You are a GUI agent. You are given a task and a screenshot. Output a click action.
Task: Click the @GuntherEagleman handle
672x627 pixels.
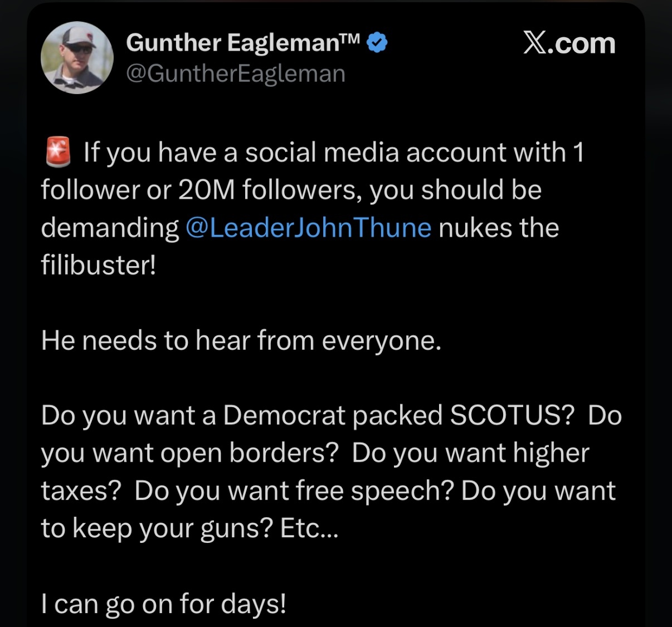pyautogui.click(x=236, y=74)
